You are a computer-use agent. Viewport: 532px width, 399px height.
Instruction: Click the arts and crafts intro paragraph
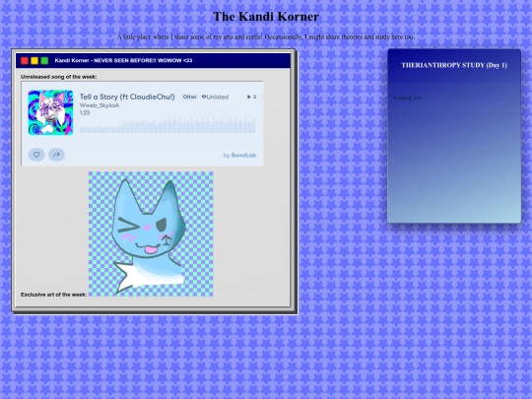tap(266, 37)
